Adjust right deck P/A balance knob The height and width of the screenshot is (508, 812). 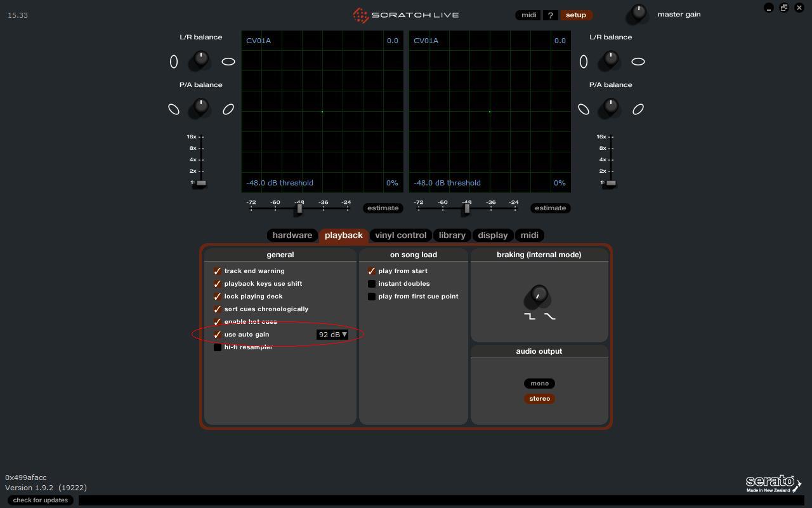click(x=610, y=108)
